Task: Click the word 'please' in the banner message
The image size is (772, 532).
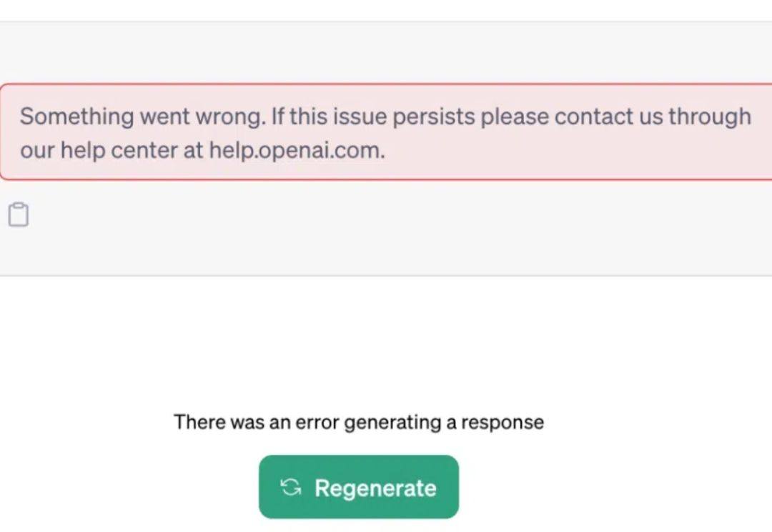Action: pyautogui.click(x=515, y=117)
